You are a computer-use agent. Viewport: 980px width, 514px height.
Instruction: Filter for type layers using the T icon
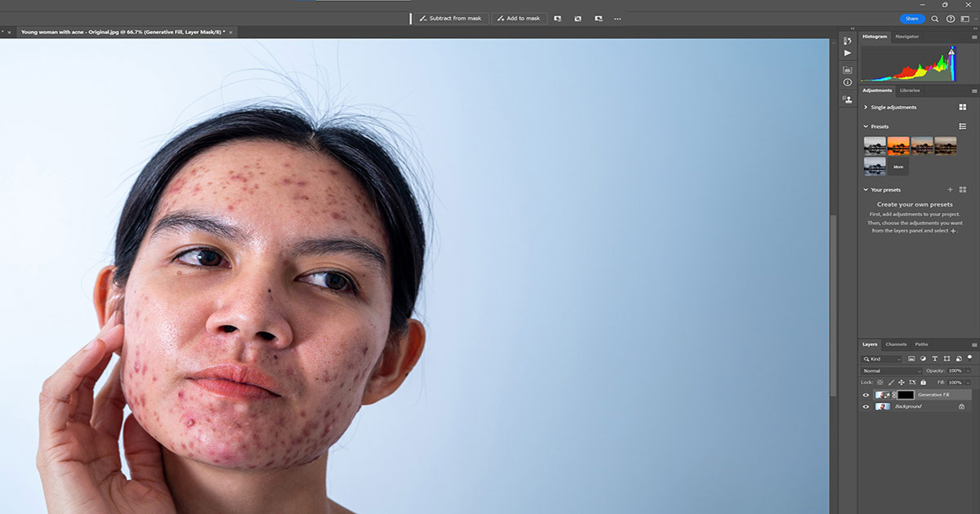(935, 359)
